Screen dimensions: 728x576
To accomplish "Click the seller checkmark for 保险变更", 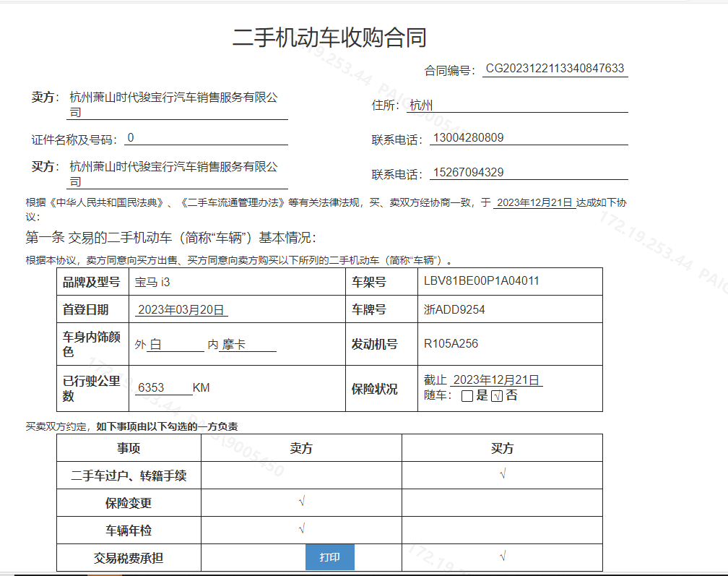I will point(302,502).
